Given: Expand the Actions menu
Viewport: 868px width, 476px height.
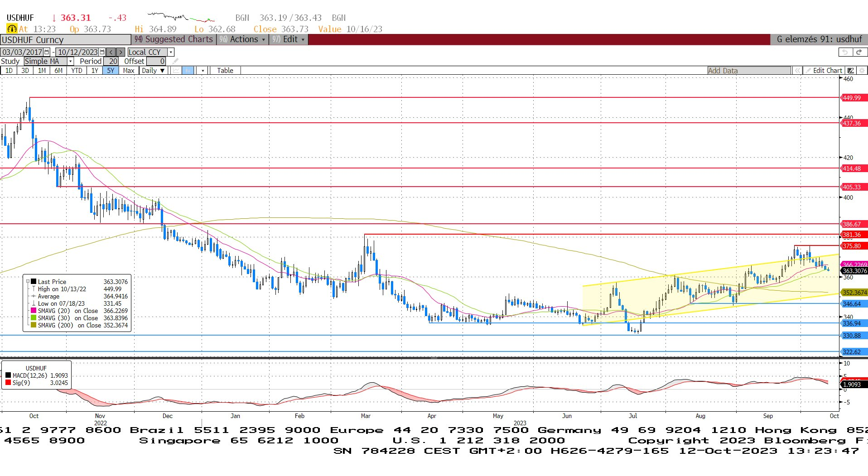Looking at the screenshot, I should click(243, 39).
